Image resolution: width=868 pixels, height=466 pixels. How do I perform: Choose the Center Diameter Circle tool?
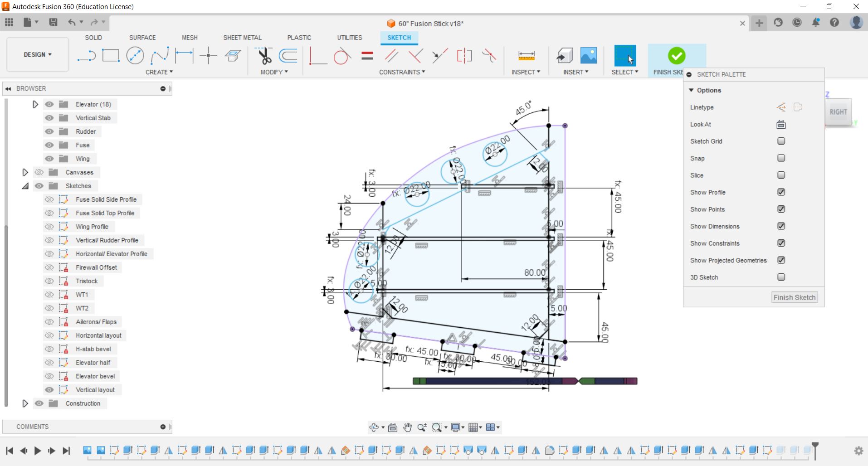pos(135,56)
